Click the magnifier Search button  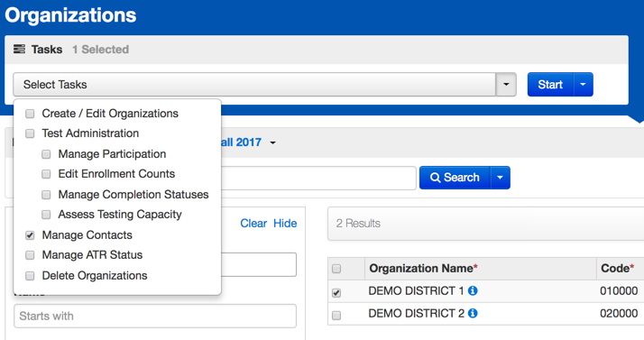[x=455, y=178]
